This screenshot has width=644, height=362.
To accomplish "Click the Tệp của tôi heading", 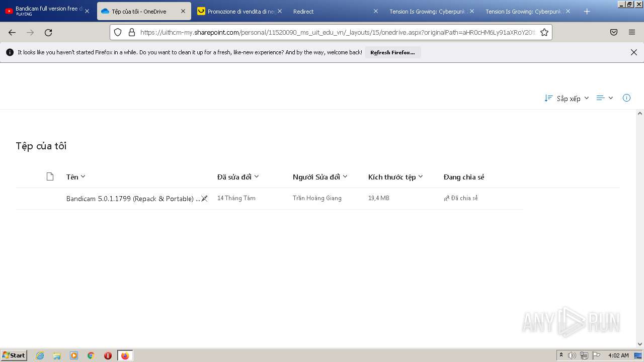I will (41, 146).
